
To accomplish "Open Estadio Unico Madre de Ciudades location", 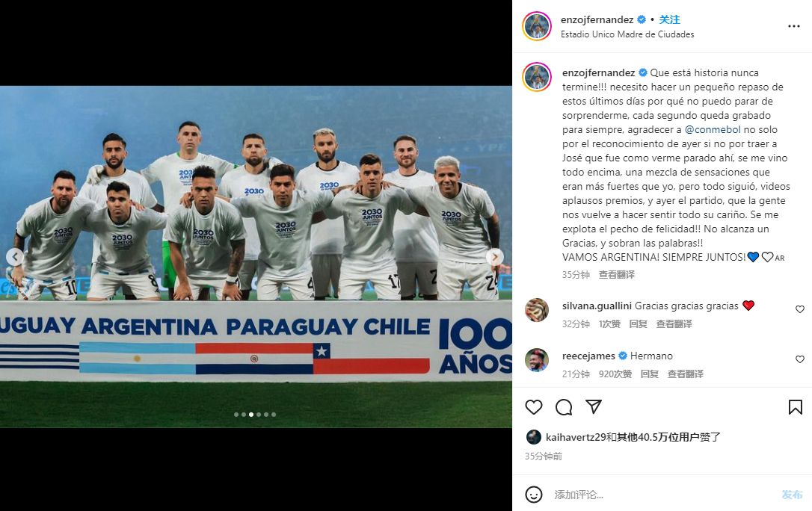I will tap(627, 34).
